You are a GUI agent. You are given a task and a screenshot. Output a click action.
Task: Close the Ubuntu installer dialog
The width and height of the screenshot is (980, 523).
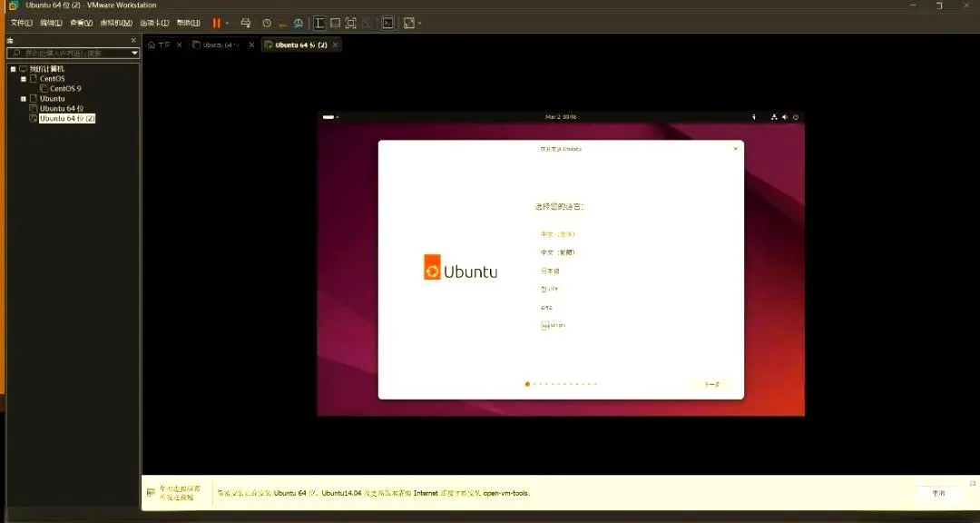coord(736,149)
